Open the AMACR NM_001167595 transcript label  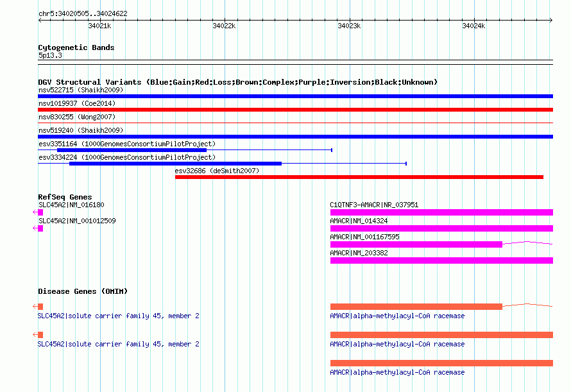(364, 237)
